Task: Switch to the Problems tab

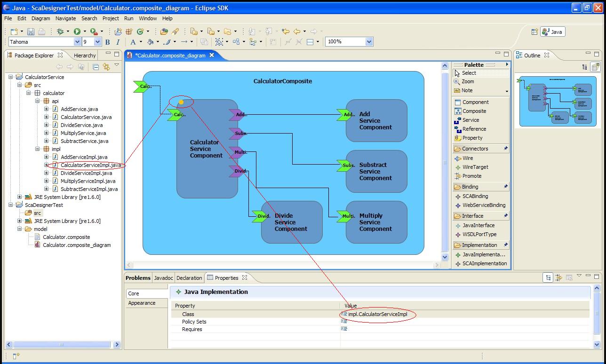Action: point(138,278)
